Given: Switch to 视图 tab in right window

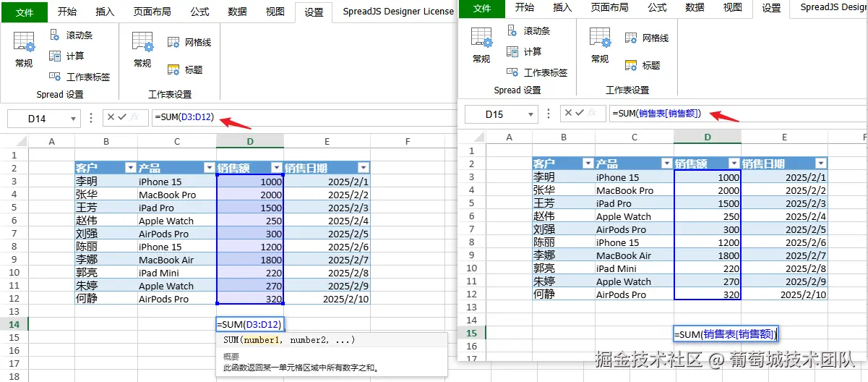Looking at the screenshot, I should pos(732,7).
